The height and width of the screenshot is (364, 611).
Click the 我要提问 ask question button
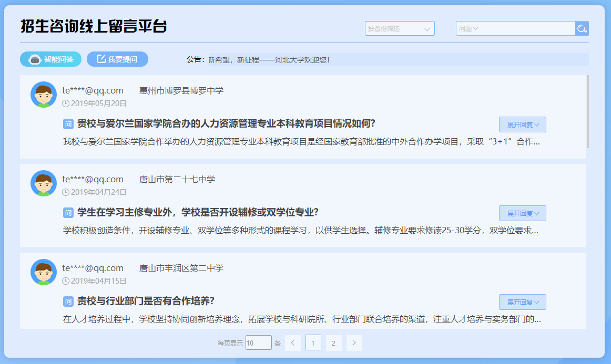pos(117,59)
